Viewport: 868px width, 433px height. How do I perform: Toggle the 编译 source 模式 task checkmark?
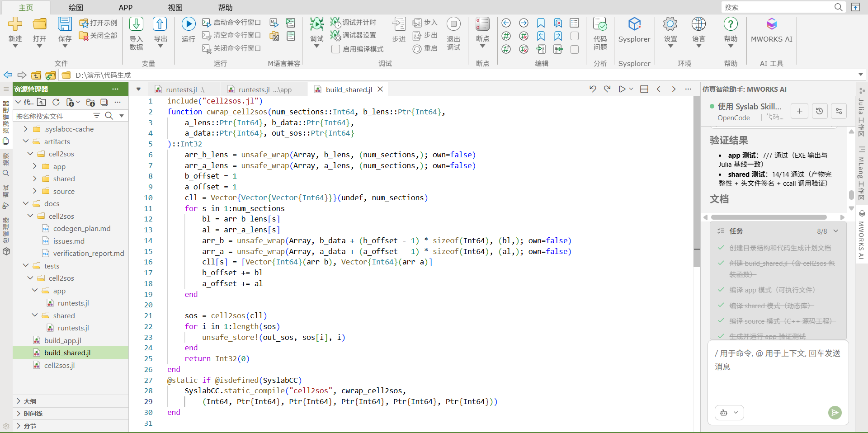[x=721, y=321]
